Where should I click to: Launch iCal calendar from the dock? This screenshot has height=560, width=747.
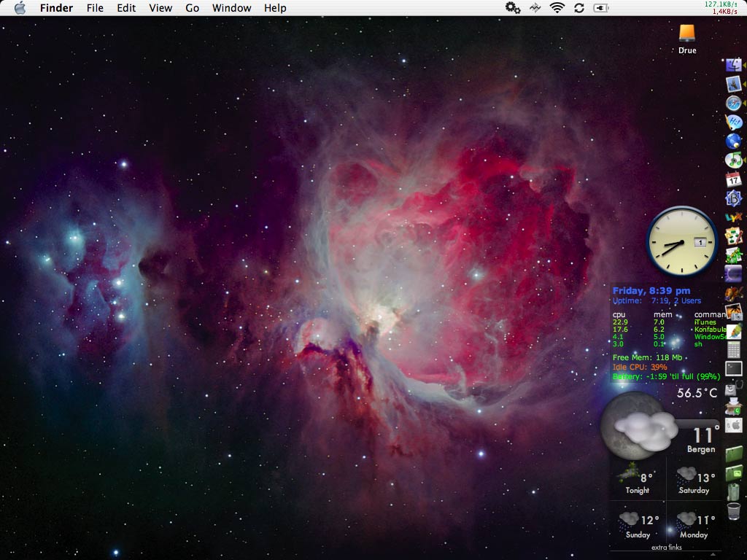pos(734,179)
